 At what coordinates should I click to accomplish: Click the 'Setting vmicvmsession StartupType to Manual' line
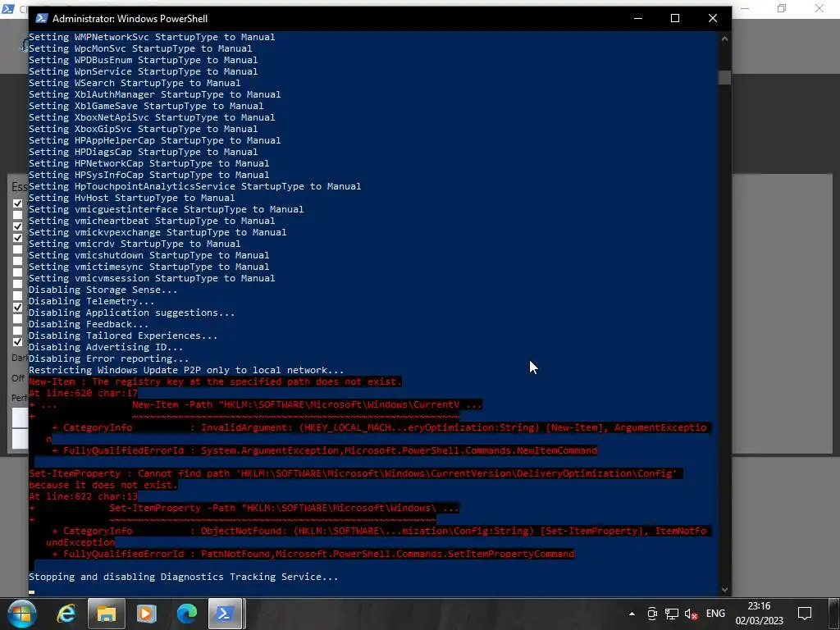[x=152, y=278]
